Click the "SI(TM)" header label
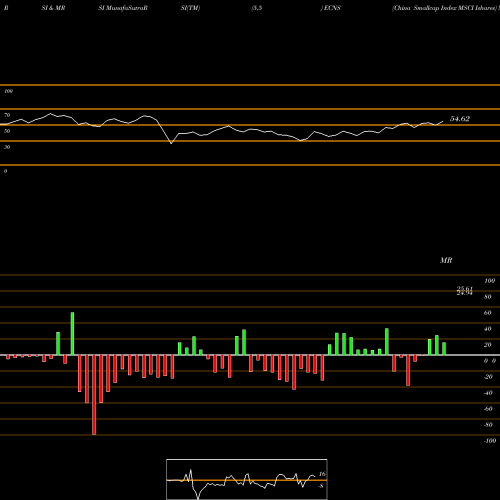Viewport: 500px width, 500px height. [190, 8]
